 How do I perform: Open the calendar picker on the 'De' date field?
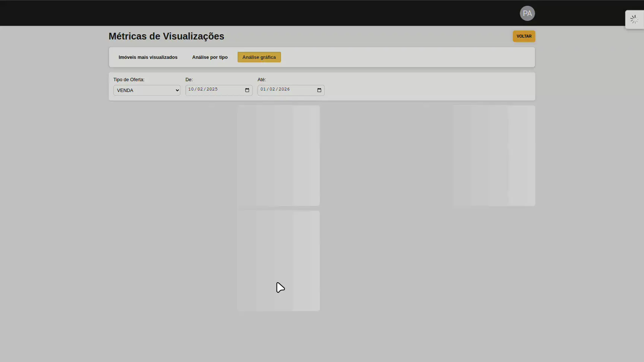click(x=247, y=90)
